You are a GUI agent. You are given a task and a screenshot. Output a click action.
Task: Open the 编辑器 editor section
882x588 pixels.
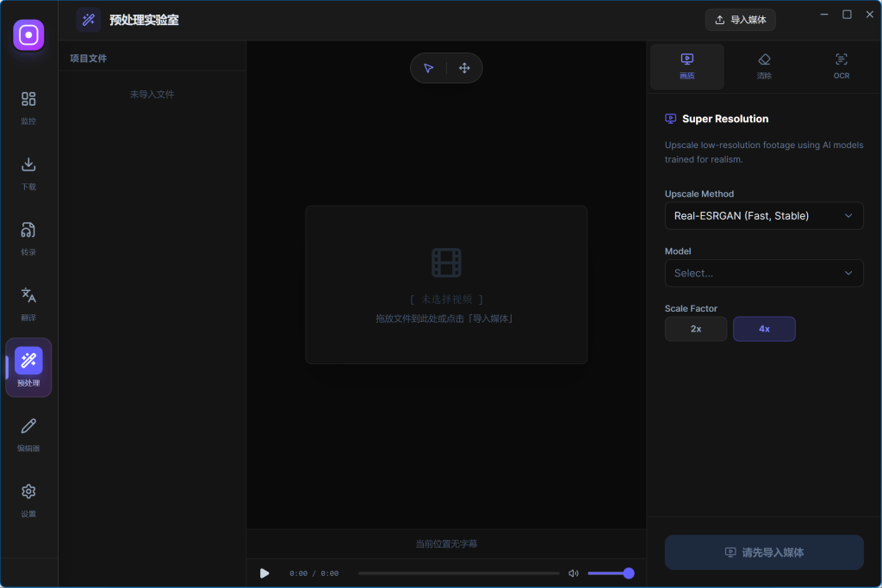pyautogui.click(x=28, y=434)
